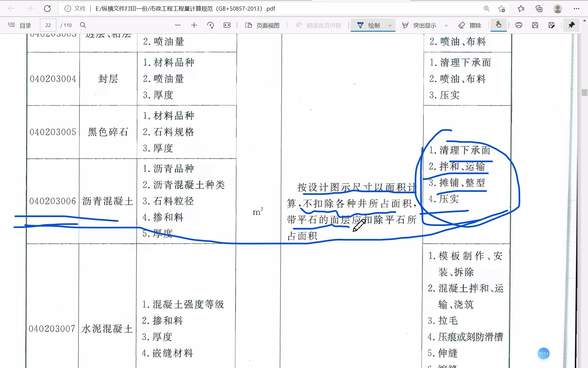Click the vertical scrollbar thumb
Image resolution: width=588 pixels, height=368 pixels.
[x=584, y=92]
